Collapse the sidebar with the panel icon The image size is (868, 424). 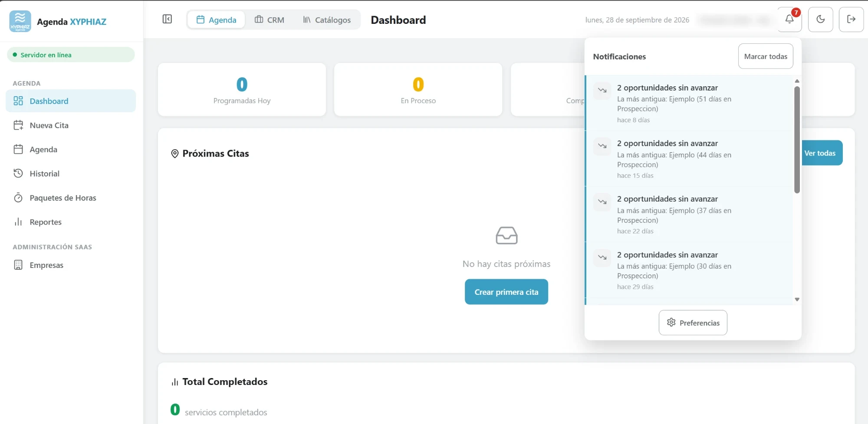click(167, 19)
